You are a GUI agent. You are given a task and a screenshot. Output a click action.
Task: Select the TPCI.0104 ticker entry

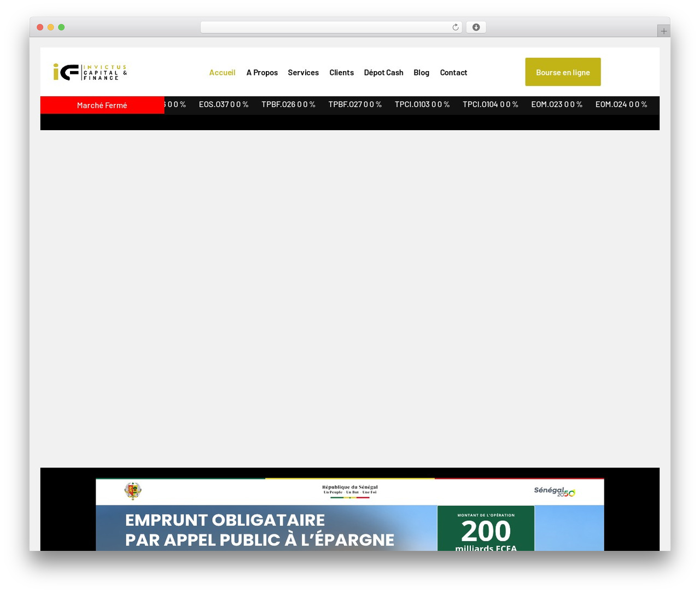click(x=491, y=104)
